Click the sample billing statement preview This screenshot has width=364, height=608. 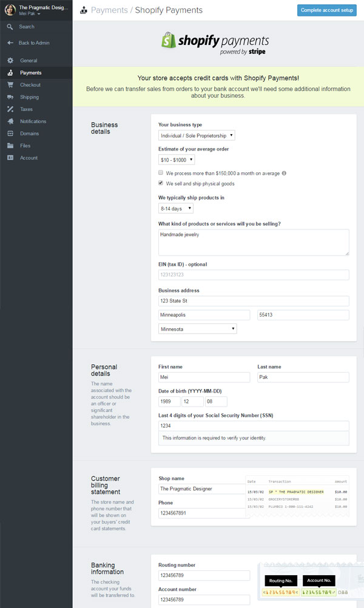pos(297,496)
